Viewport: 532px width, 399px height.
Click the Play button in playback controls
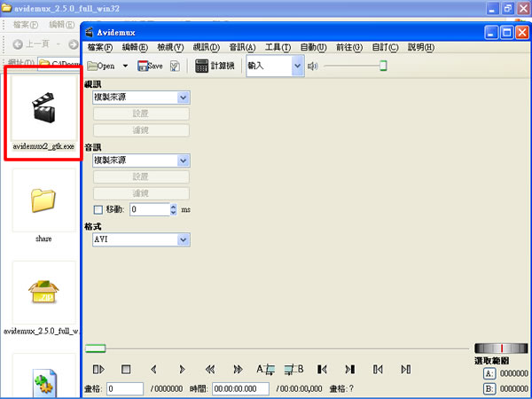pos(98,369)
